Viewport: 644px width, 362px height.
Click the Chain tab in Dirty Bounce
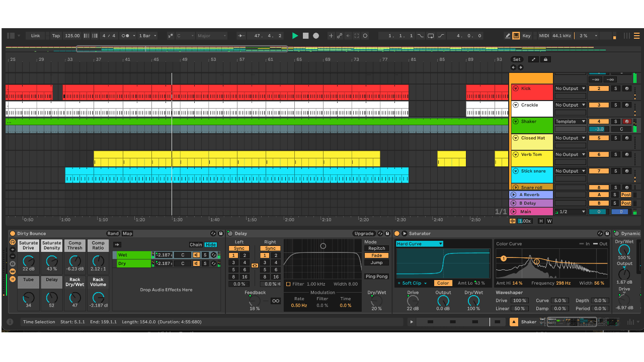[196, 244]
